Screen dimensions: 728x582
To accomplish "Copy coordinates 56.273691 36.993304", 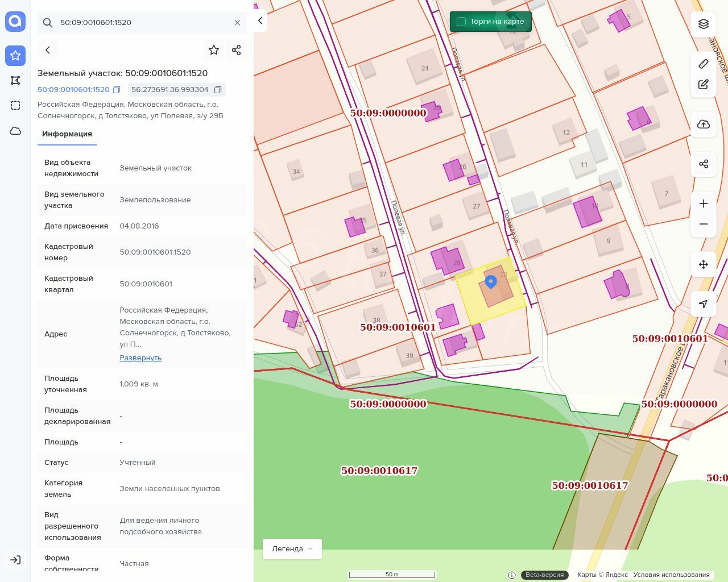I will (218, 90).
